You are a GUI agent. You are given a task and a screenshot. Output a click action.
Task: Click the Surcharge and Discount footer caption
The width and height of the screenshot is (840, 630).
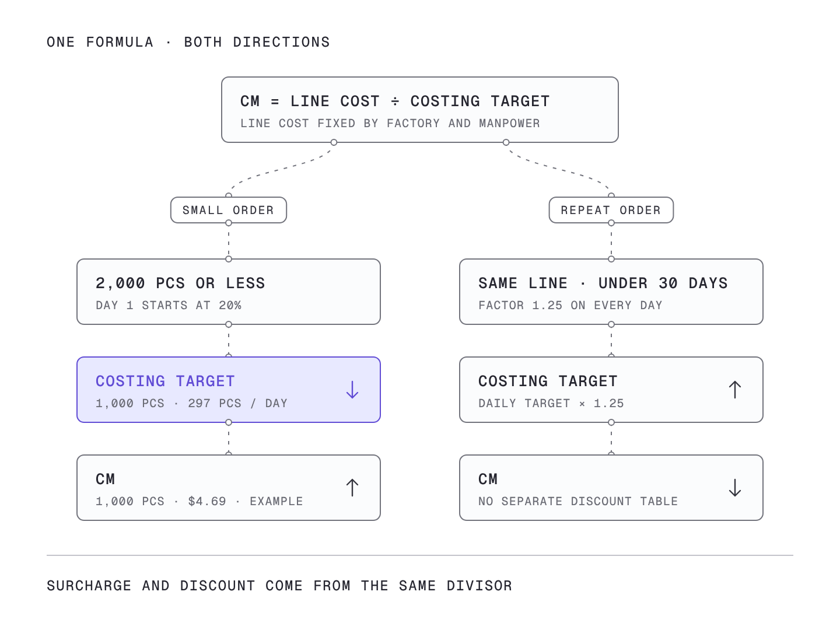[x=279, y=586]
